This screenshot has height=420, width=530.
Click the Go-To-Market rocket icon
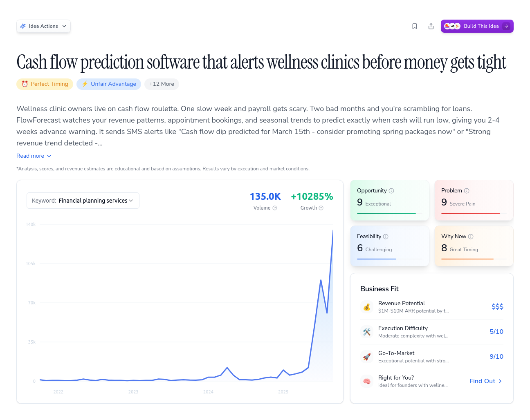click(x=367, y=356)
